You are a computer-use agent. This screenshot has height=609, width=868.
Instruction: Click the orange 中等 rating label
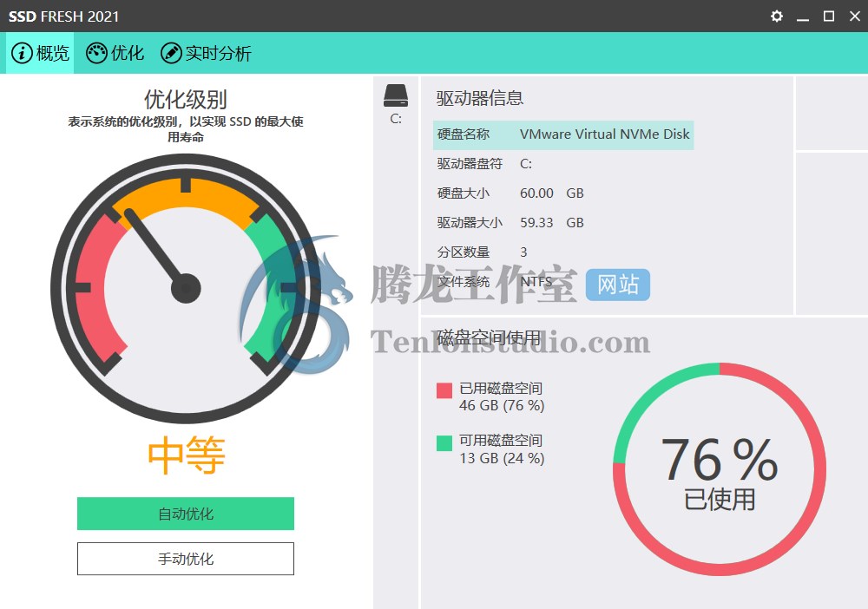[x=186, y=455]
